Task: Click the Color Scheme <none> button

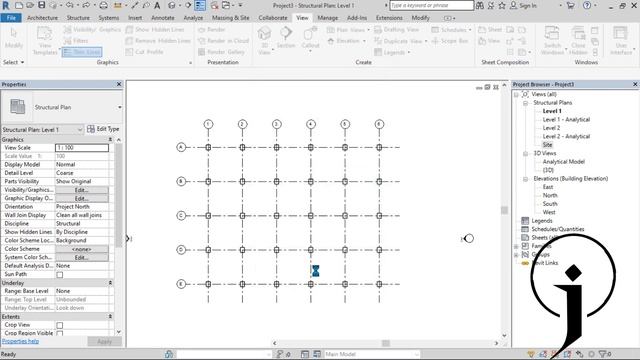Action: [82, 249]
